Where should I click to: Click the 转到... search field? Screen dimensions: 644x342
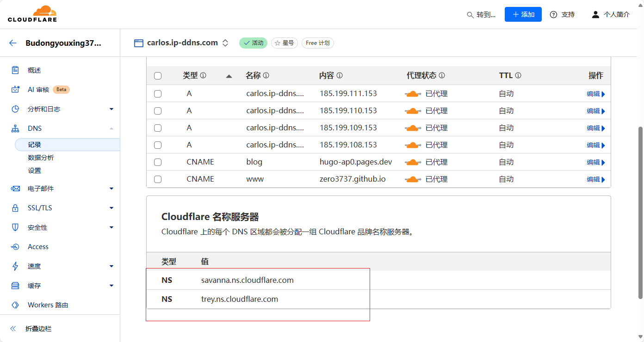pos(481,15)
